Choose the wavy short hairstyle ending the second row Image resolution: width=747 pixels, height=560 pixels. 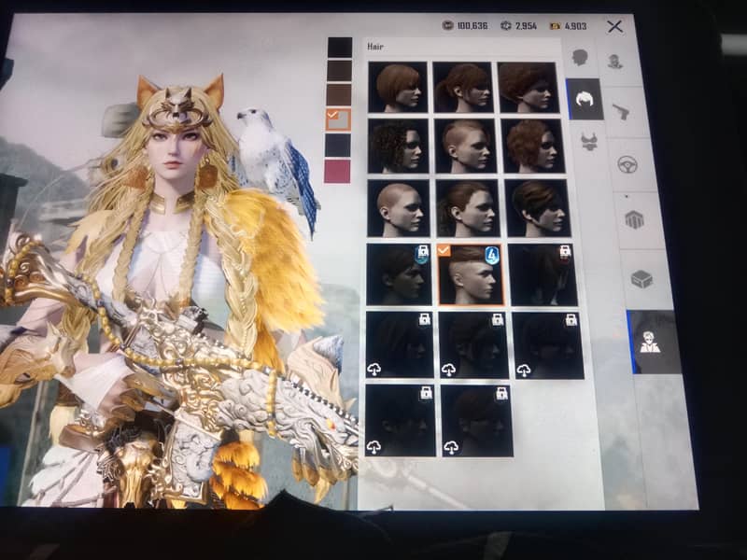point(533,146)
